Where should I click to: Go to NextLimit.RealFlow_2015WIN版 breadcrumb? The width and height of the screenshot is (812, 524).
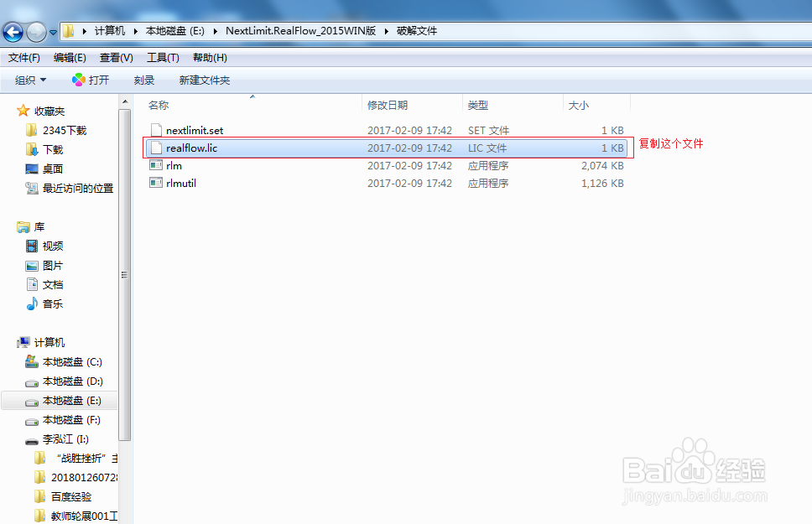[301, 31]
